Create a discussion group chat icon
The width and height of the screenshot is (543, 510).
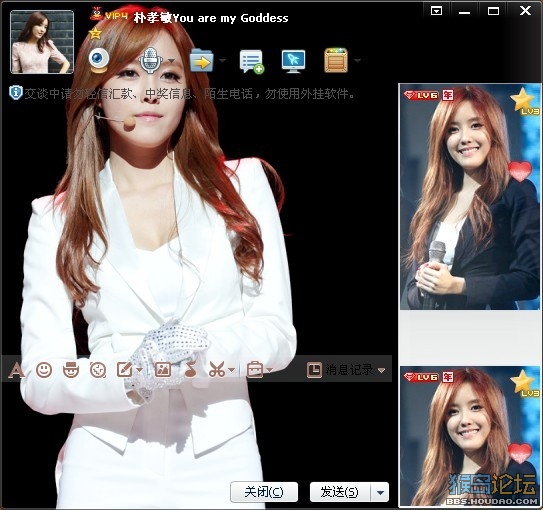click(x=252, y=61)
